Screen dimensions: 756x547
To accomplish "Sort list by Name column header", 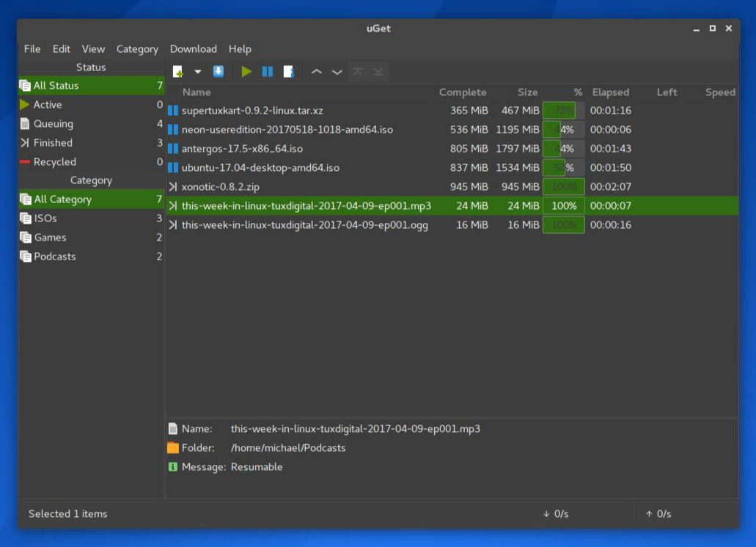I will pyautogui.click(x=197, y=92).
